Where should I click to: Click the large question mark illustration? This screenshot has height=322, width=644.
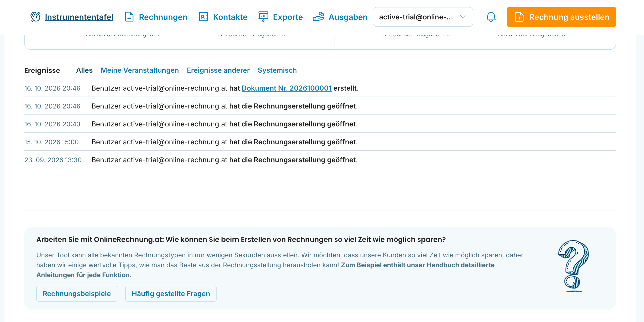(573, 266)
